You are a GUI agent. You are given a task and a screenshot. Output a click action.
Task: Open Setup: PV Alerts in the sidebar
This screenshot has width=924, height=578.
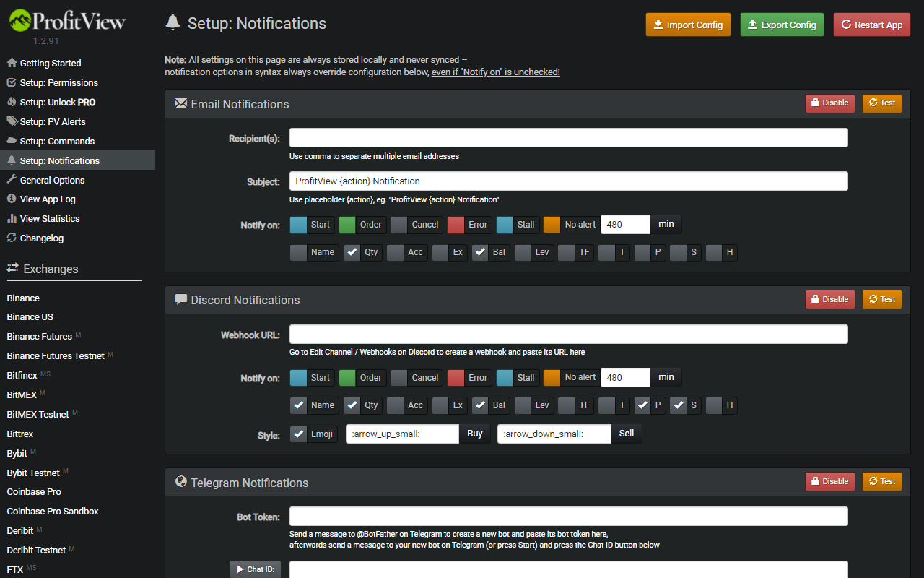[53, 121]
